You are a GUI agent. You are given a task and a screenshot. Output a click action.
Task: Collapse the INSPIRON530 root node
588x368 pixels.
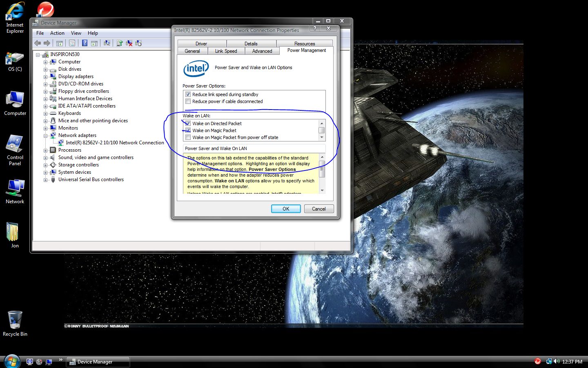pos(38,55)
